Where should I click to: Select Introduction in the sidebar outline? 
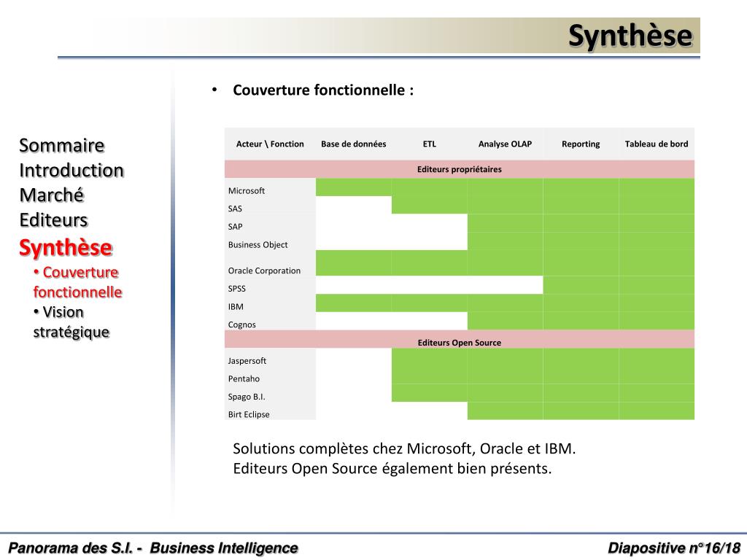(x=71, y=170)
